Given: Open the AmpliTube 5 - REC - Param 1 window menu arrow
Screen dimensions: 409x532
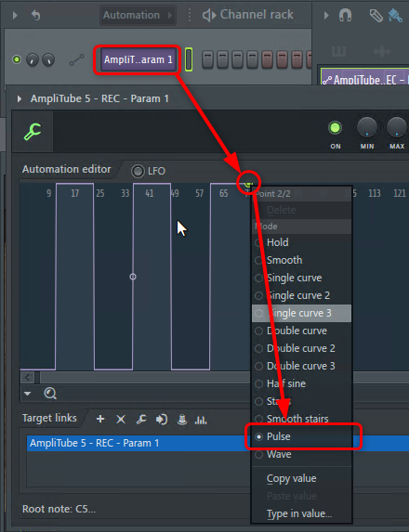Looking at the screenshot, I should click(x=20, y=98).
